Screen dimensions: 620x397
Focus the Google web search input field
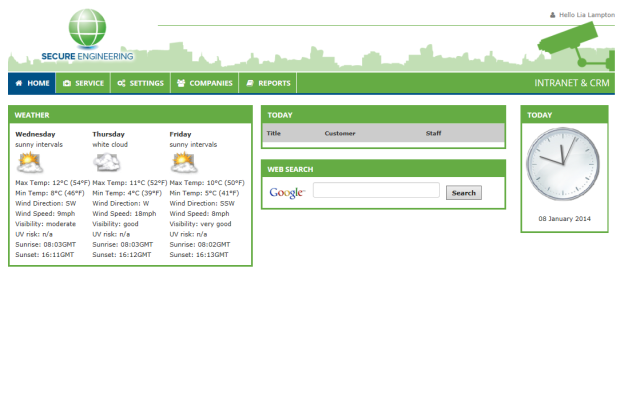(376, 190)
